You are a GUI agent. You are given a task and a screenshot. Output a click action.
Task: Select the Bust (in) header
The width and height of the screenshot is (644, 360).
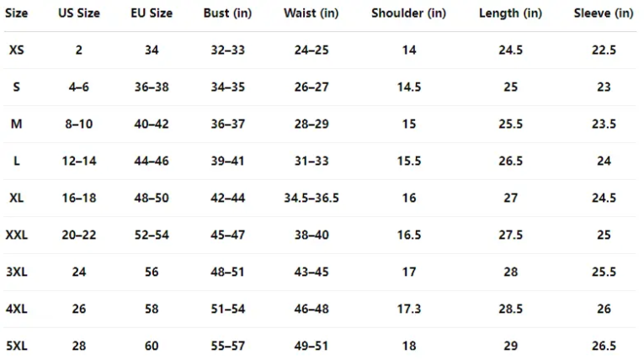227,13
